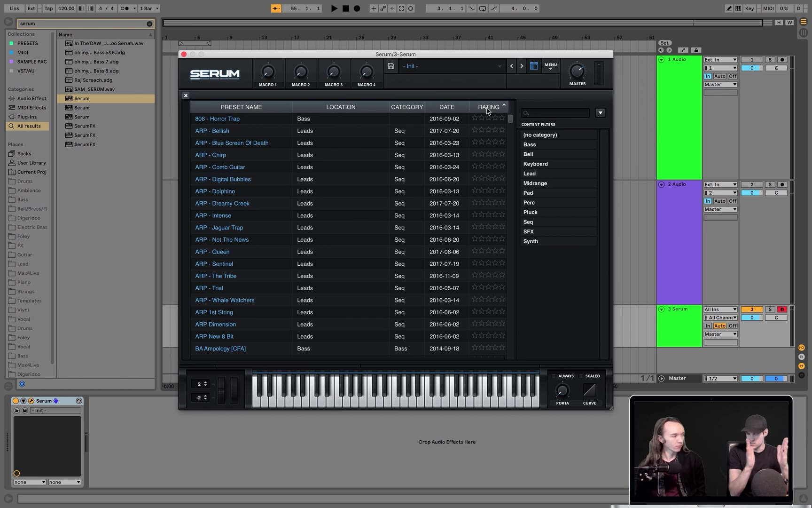The image size is (812, 508).
Task: Click the MACRO 1 knob
Action: point(268,72)
